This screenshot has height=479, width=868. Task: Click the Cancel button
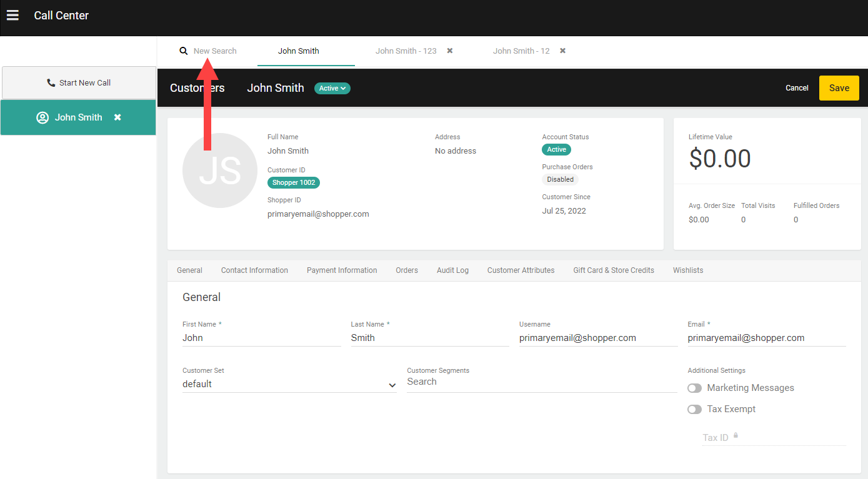point(797,87)
